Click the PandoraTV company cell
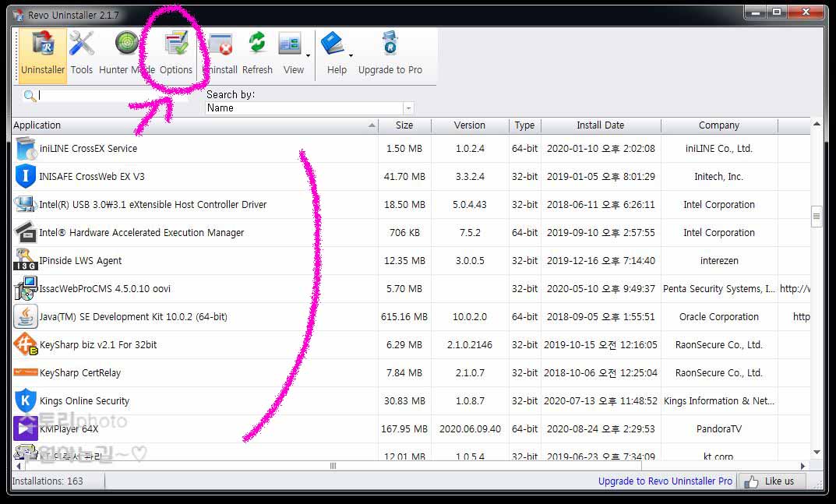 click(x=718, y=428)
